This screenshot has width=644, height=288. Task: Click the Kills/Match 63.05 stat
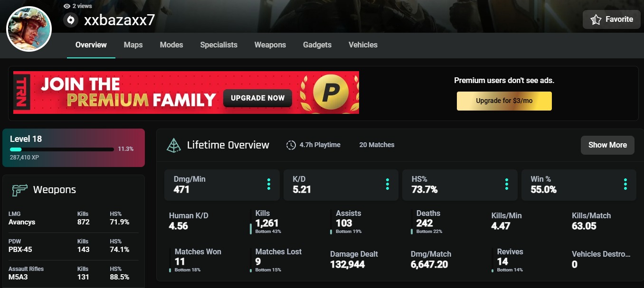[x=591, y=221]
